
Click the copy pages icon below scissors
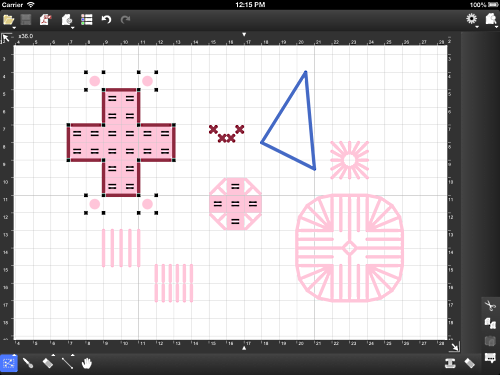coord(490,323)
